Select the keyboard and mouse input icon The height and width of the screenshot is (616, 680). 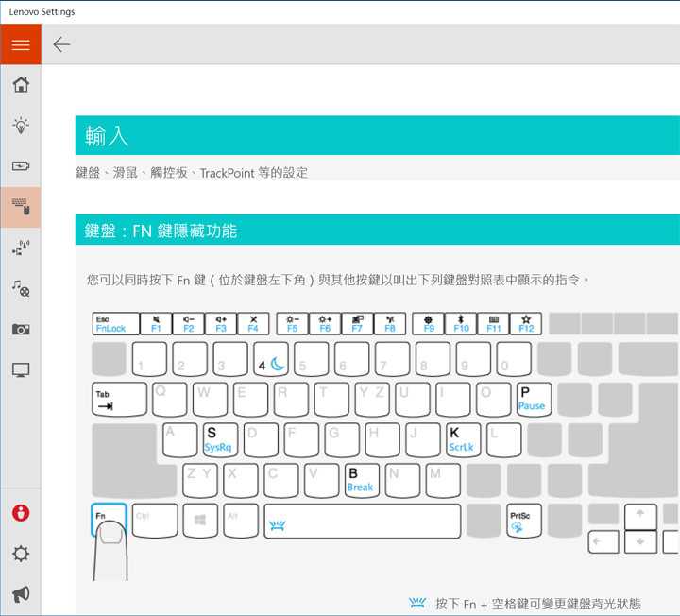20,207
